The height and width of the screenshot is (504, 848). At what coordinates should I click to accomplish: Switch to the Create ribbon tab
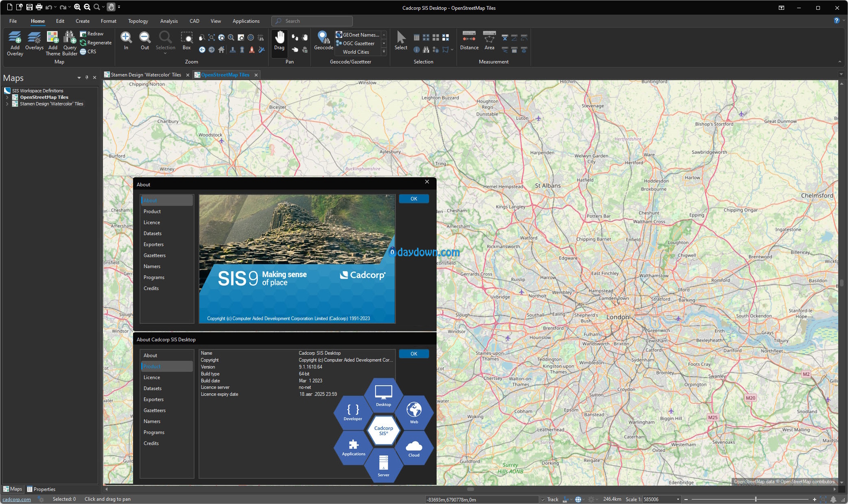pyautogui.click(x=83, y=21)
